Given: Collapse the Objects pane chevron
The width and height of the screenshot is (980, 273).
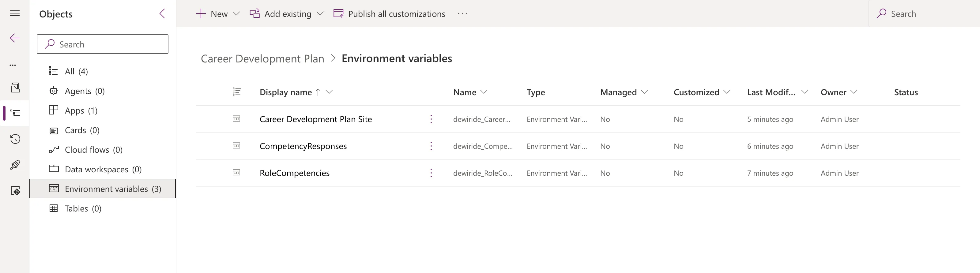Looking at the screenshot, I should click(x=162, y=14).
